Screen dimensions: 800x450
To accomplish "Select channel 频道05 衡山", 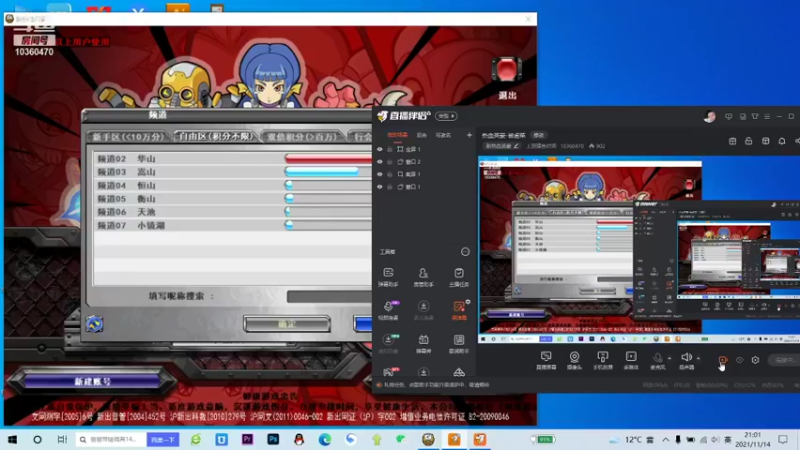I will 233,198.
